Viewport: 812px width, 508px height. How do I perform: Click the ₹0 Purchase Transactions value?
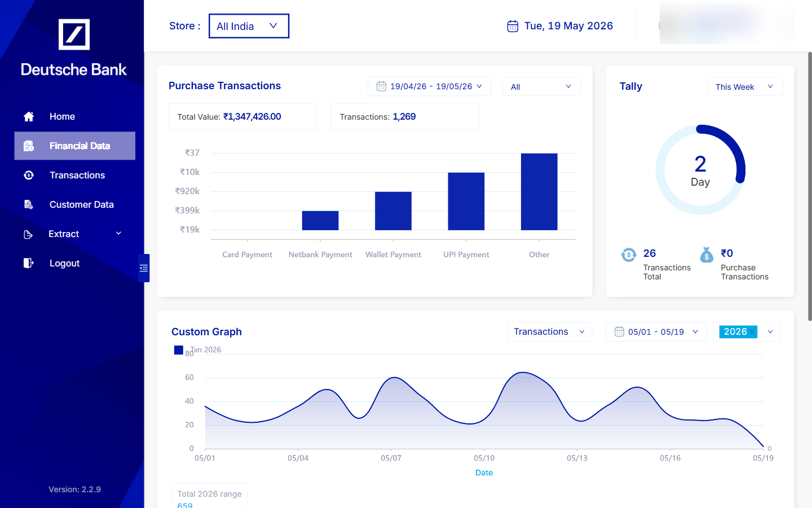click(x=727, y=253)
